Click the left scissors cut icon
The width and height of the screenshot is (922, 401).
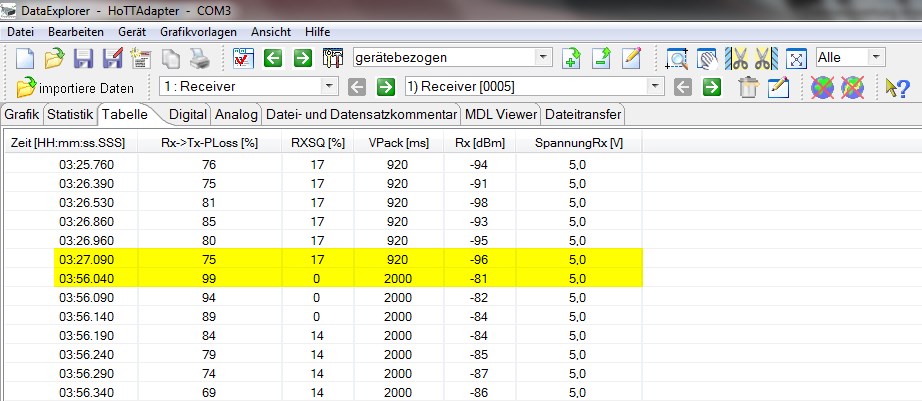[739, 58]
